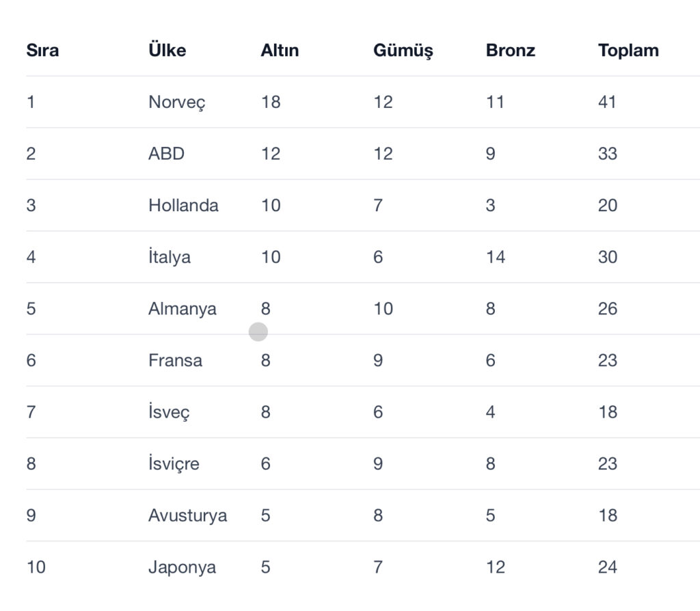The width and height of the screenshot is (700, 611).
Task: Click the Fransa country name
Action: pos(175,360)
